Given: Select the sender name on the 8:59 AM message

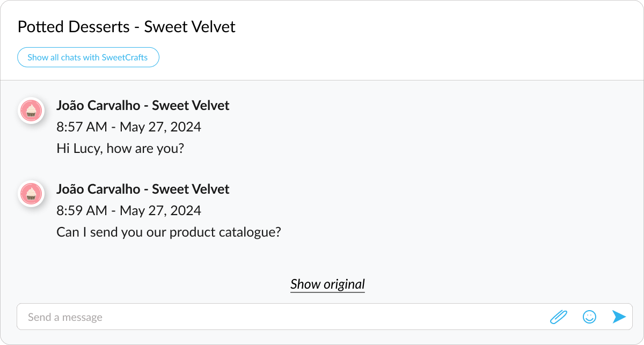Looking at the screenshot, I should [x=143, y=189].
